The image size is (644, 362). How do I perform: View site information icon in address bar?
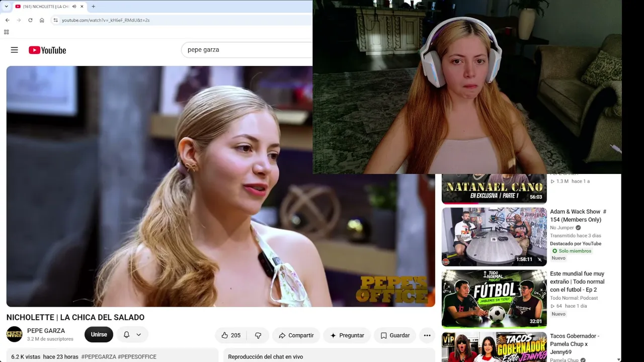tap(55, 20)
